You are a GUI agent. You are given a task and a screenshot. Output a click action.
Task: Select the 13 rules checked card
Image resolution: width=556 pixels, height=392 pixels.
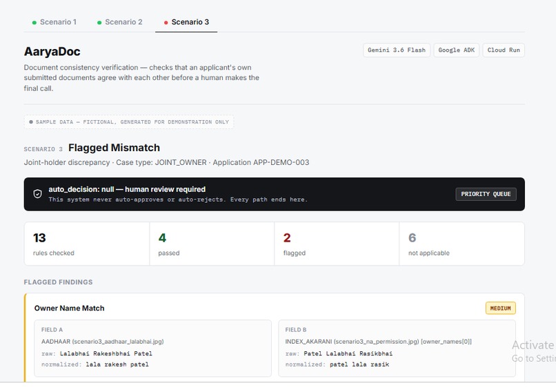point(87,244)
